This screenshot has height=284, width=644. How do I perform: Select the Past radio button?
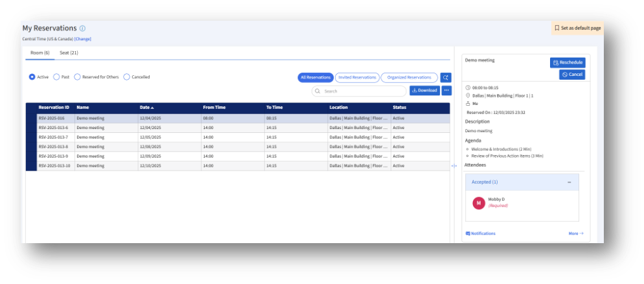pos(56,77)
